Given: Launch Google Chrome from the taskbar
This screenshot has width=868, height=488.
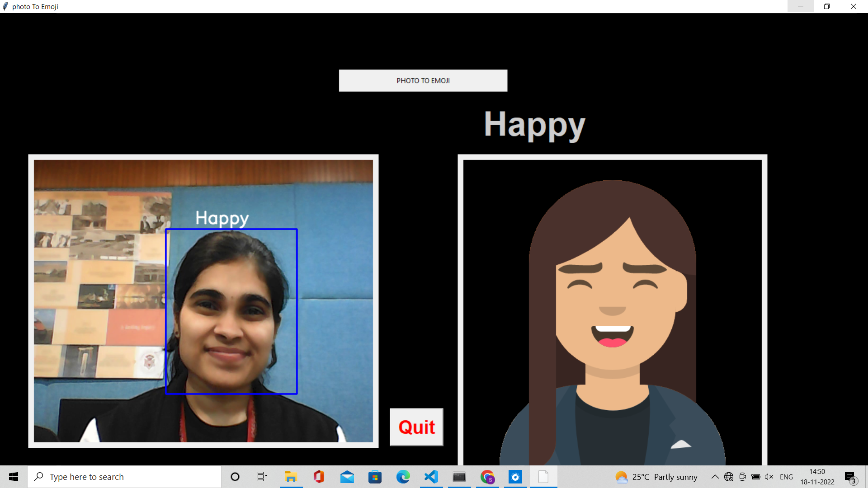Looking at the screenshot, I should pos(487,476).
